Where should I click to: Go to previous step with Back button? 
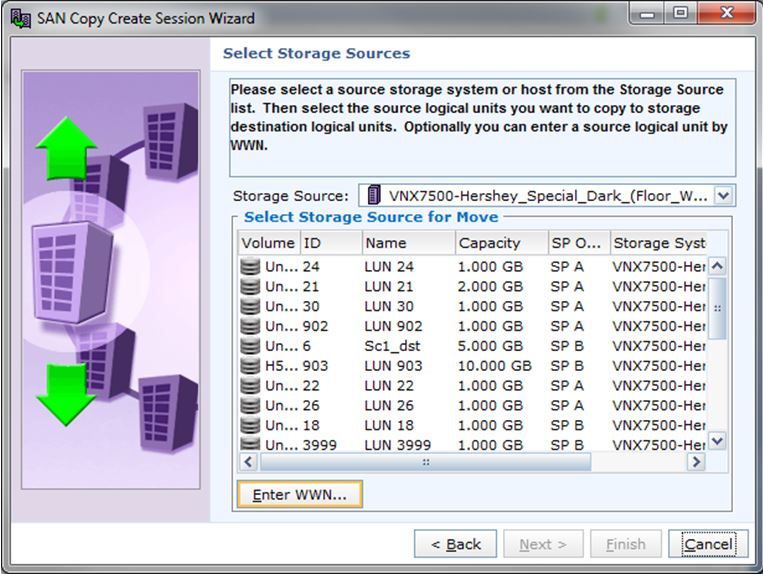pos(456,544)
